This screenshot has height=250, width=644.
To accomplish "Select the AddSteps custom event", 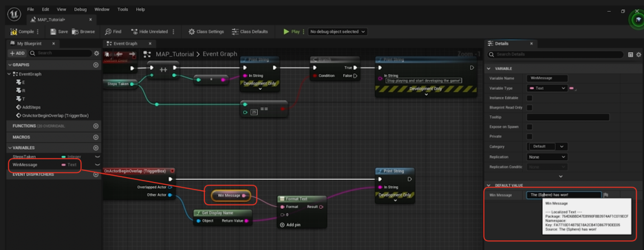I will tap(28, 107).
